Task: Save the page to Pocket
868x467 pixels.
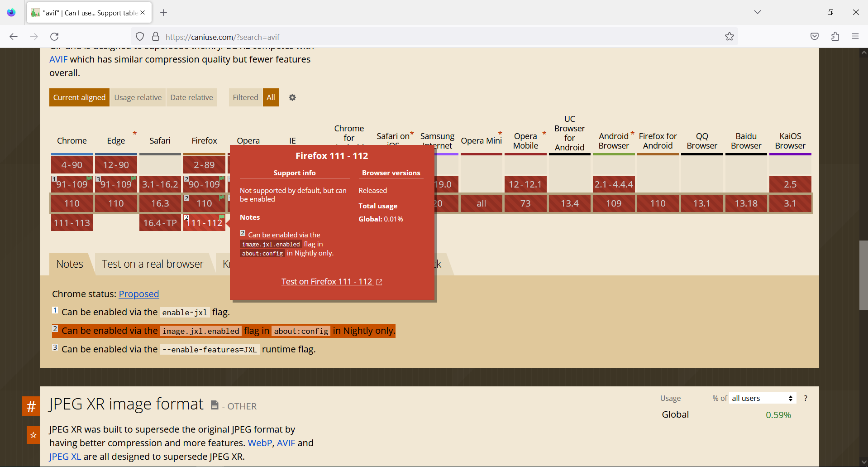Action: 814,36
